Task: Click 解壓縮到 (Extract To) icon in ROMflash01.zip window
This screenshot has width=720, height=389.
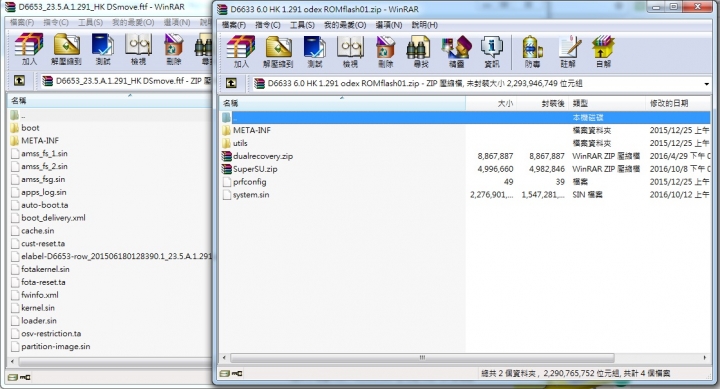Action: [x=278, y=51]
